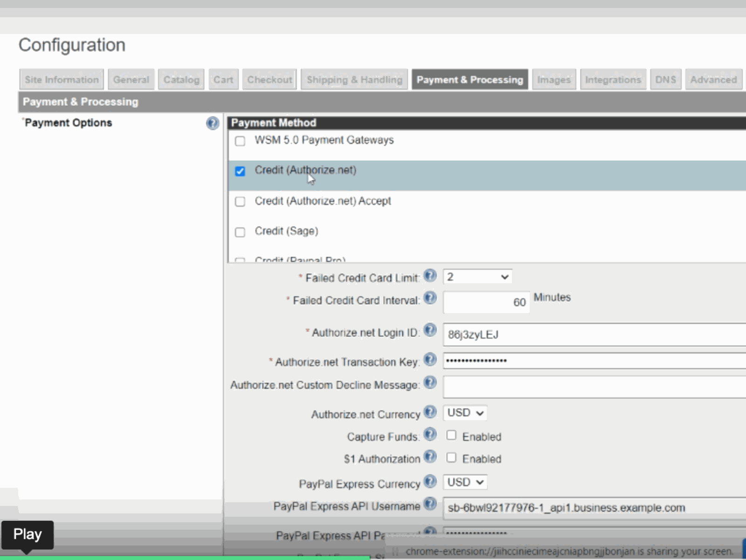The width and height of the screenshot is (746, 560).
Task: Open Failed Credit Card Limit dropdown
Action: pos(477,277)
